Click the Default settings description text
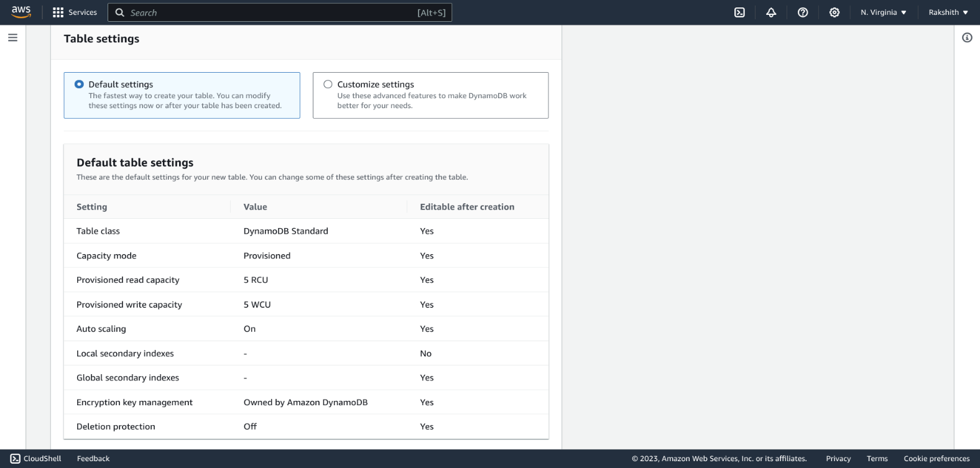This screenshot has width=980, height=468. tap(185, 101)
